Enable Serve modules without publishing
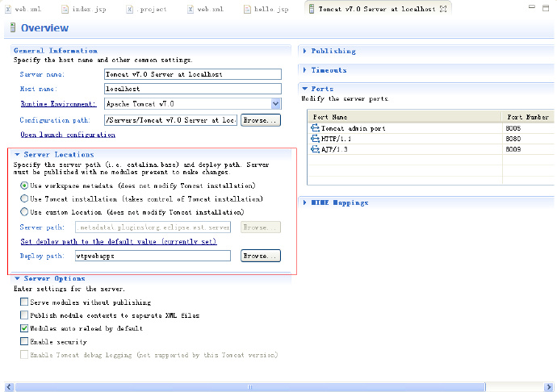The width and height of the screenshot is (557, 392). coord(24,302)
